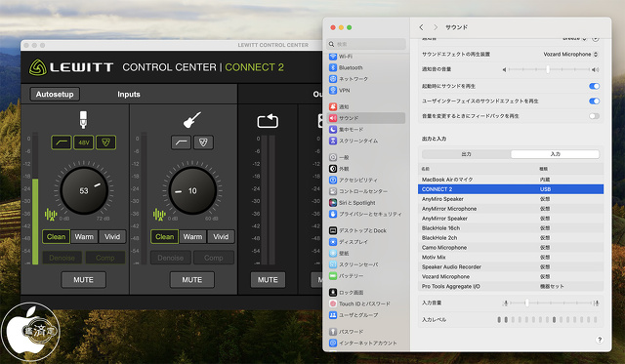Select BlackHole 16ch input device row
This screenshot has width=625, height=364.
pos(511,228)
